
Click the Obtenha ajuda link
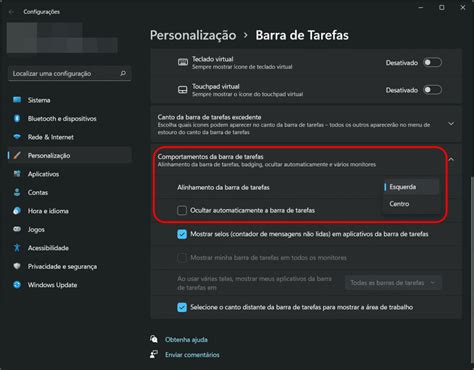(186, 340)
